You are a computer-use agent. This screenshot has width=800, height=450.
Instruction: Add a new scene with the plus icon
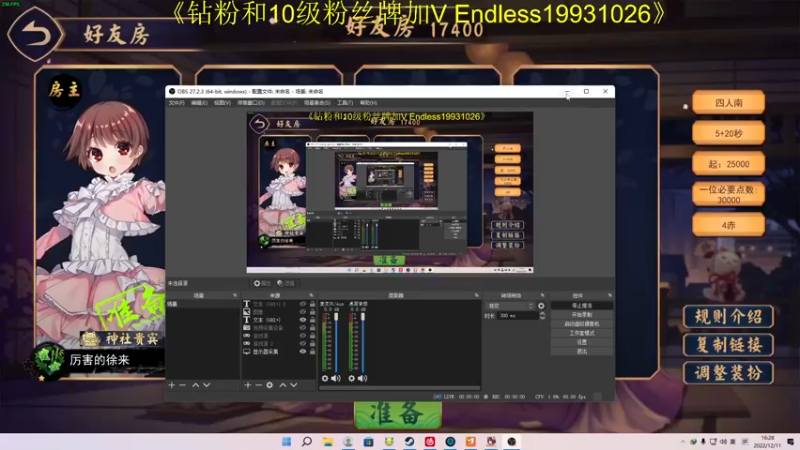pos(171,385)
